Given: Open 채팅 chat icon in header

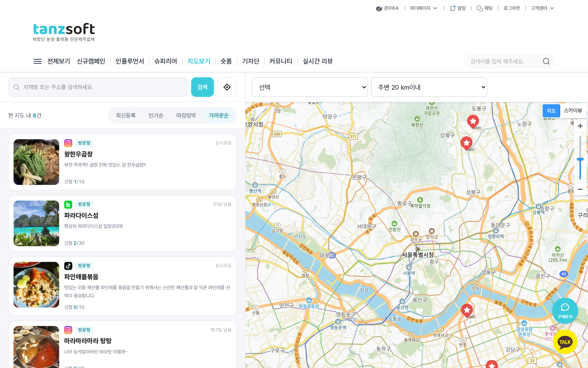Looking at the screenshot, I should [x=479, y=8].
